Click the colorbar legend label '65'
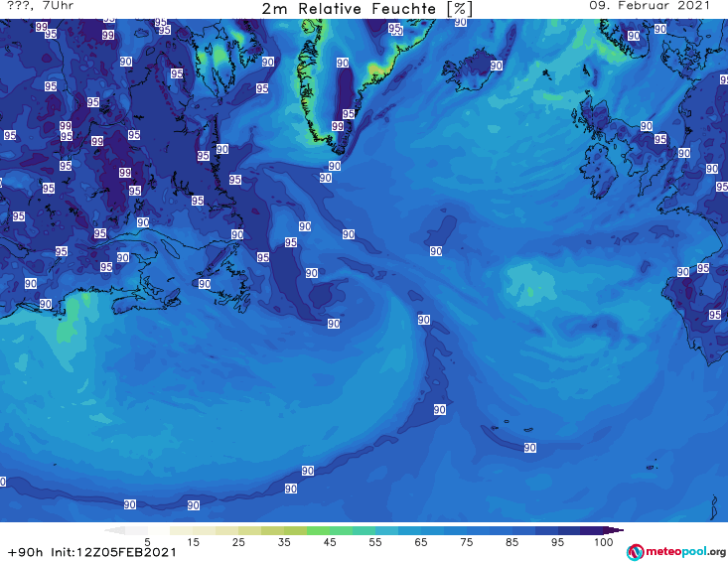Image resolution: width=728 pixels, height=562 pixels. coord(421,542)
